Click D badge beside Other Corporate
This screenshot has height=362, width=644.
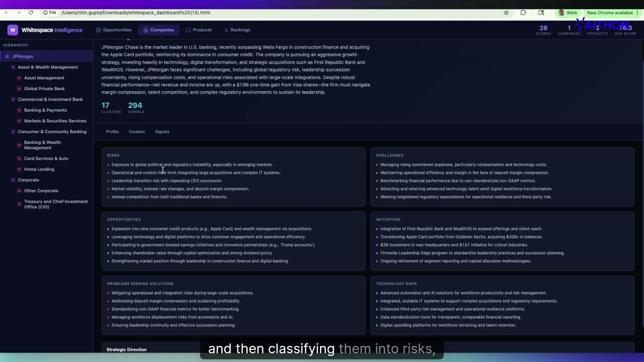tap(19, 191)
